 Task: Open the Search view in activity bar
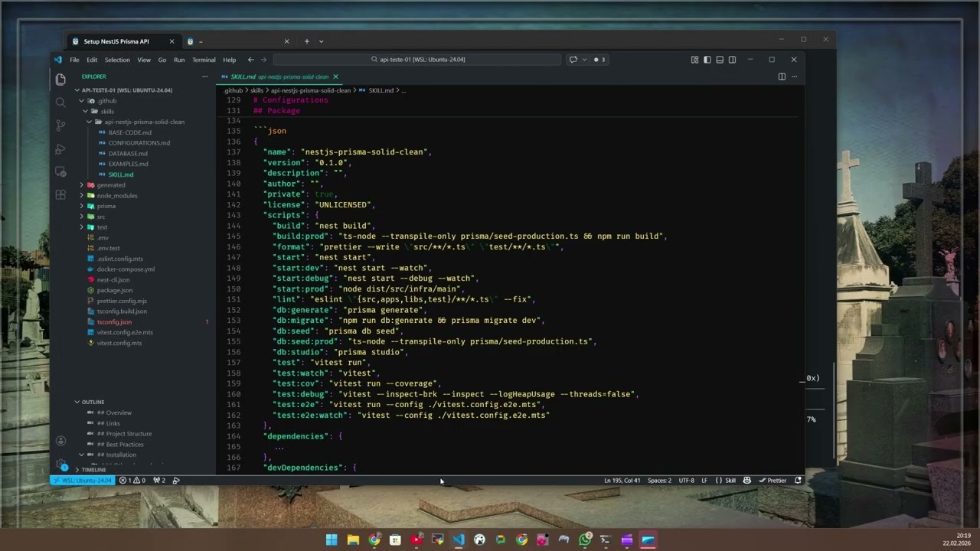point(60,102)
